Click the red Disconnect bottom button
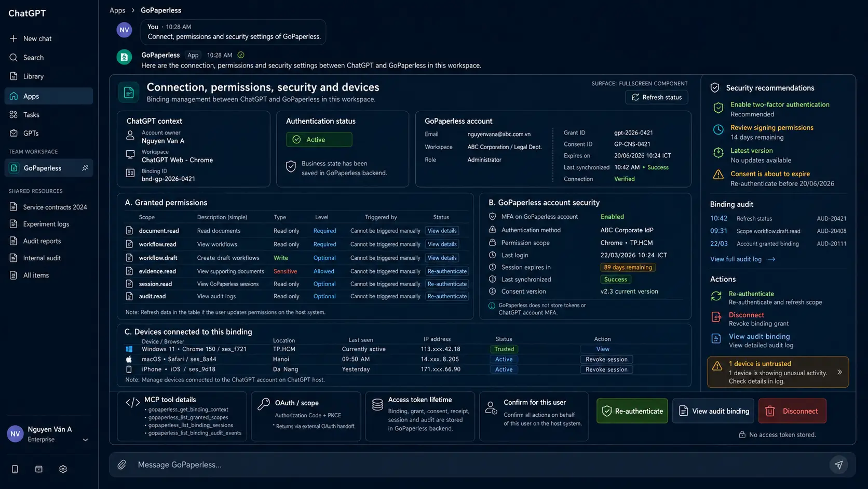 pyautogui.click(x=792, y=411)
